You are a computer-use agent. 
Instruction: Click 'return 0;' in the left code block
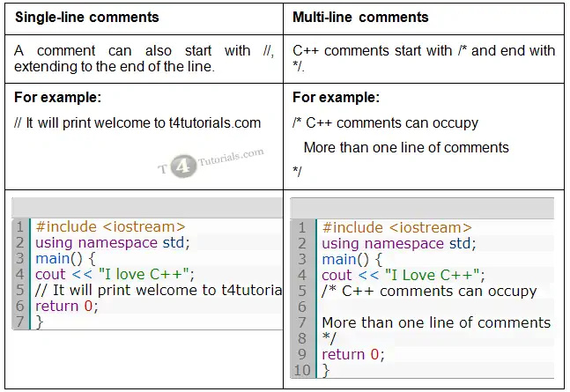click(x=67, y=306)
